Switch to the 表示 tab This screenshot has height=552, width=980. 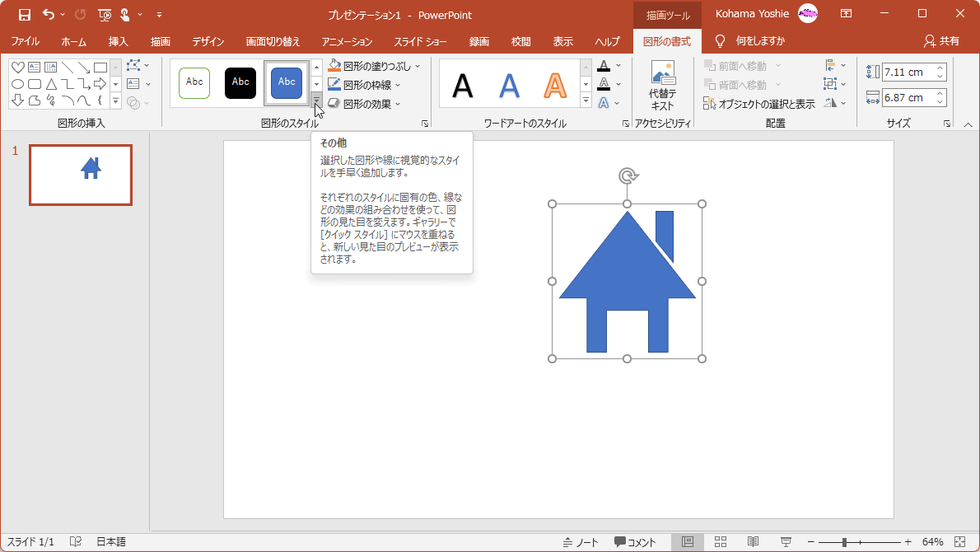tap(562, 41)
